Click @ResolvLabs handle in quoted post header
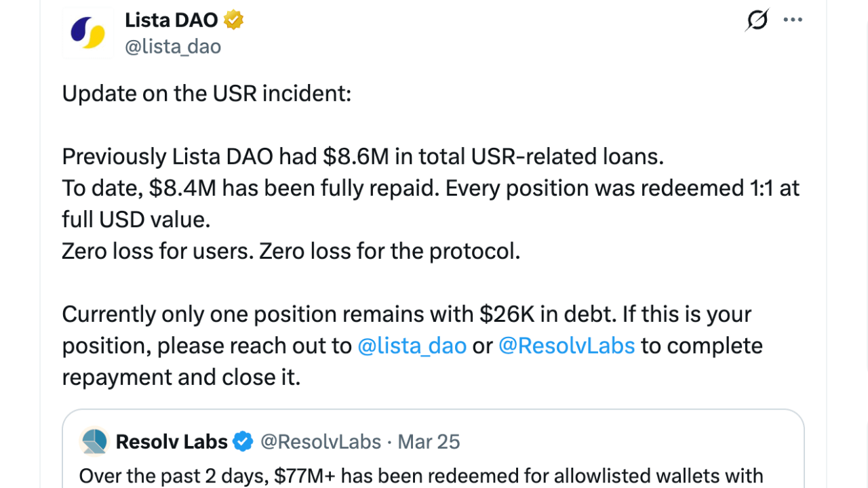868x488 pixels. coord(321,442)
